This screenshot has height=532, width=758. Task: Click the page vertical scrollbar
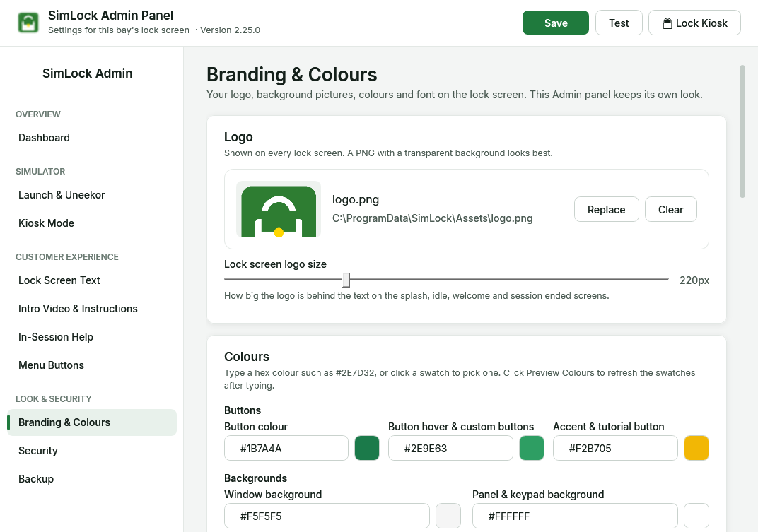[x=742, y=131]
